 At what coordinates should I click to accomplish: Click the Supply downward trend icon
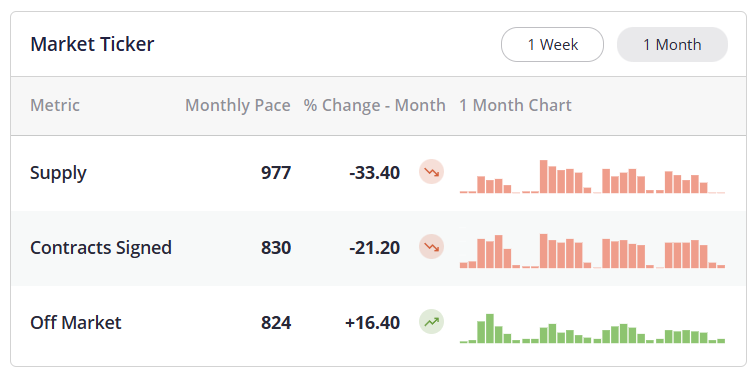tap(431, 172)
